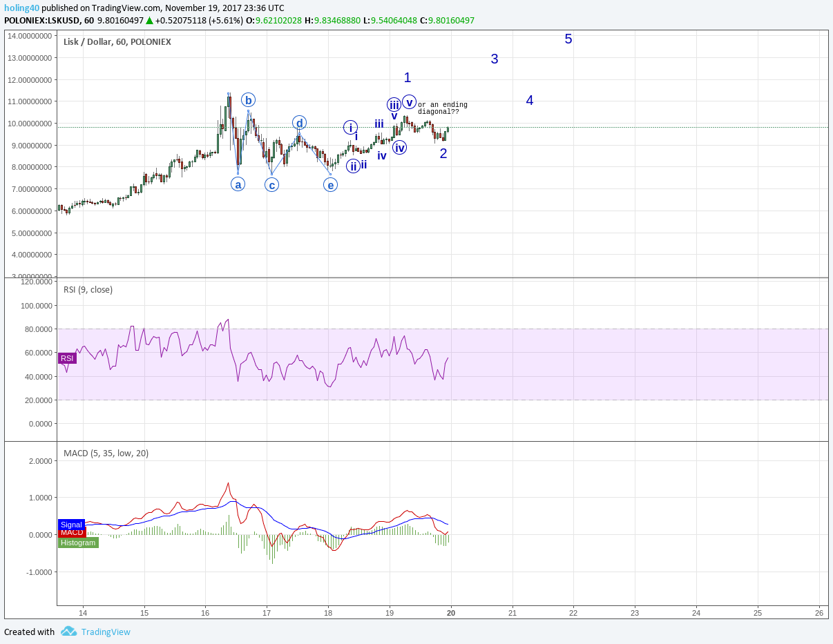Click the -1.0000 MACD axis label
This screenshot has width=833, height=644.
(40, 572)
